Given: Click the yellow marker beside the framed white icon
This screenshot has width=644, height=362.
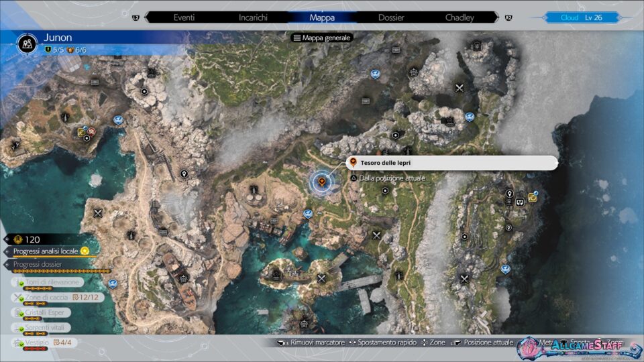Looking at the screenshot, I should [x=533, y=197].
